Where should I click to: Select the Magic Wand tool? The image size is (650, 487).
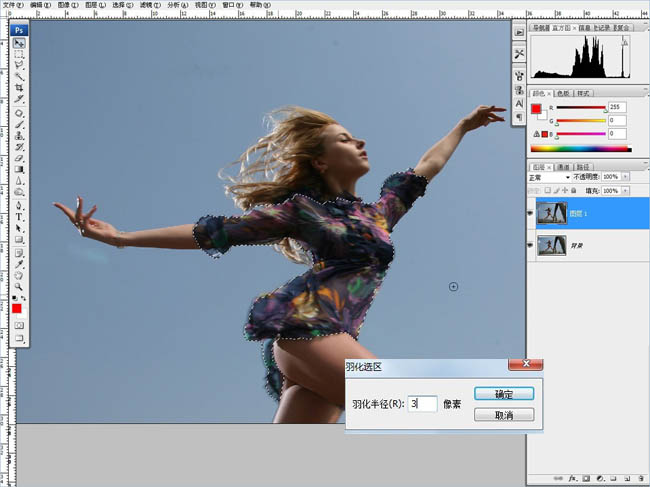point(20,76)
